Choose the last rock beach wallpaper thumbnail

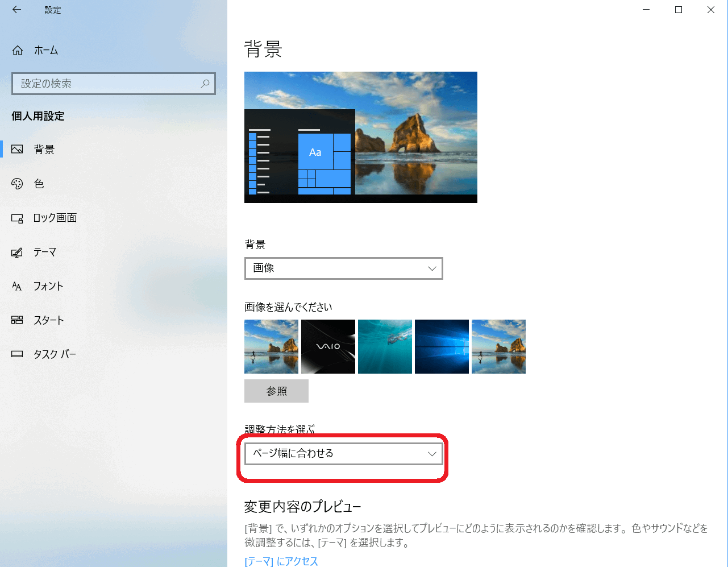coord(498,346)
